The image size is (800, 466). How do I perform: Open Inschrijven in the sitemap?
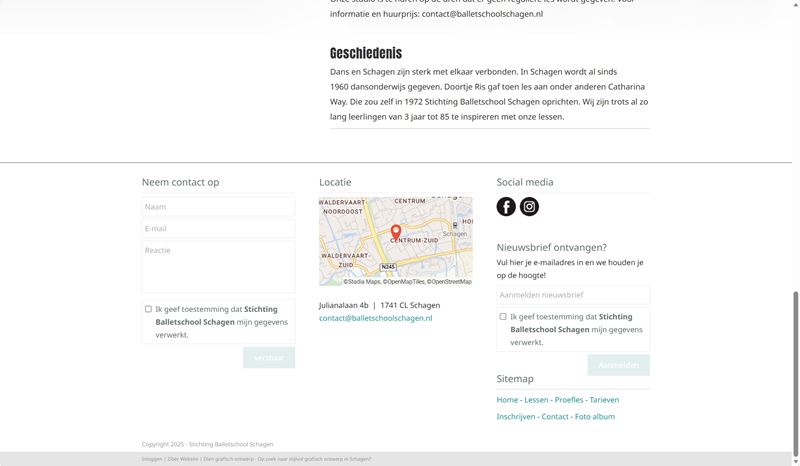tap(516, 417)
